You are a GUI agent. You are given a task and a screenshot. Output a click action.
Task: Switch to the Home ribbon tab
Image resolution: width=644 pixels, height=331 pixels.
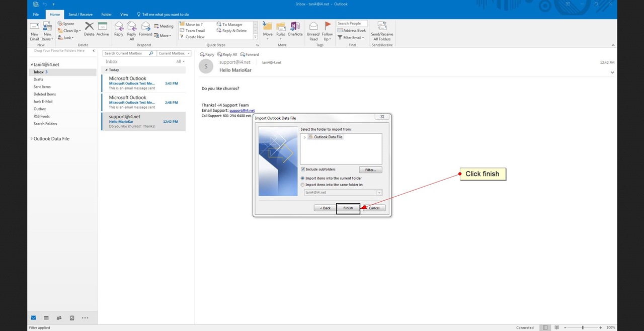click(x=55, y=15)
